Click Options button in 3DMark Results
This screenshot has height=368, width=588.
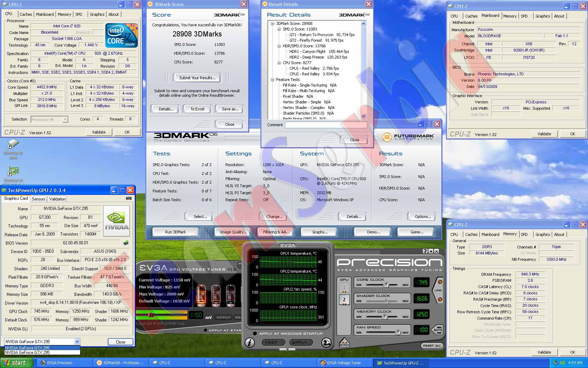tap(423, 217)
